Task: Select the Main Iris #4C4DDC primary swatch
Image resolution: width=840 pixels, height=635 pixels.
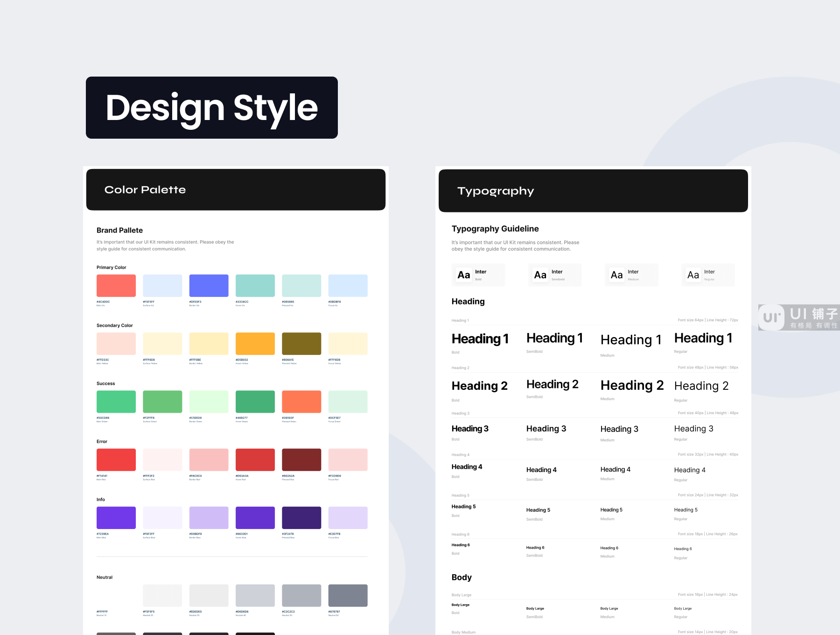Action: coord(116,286)
